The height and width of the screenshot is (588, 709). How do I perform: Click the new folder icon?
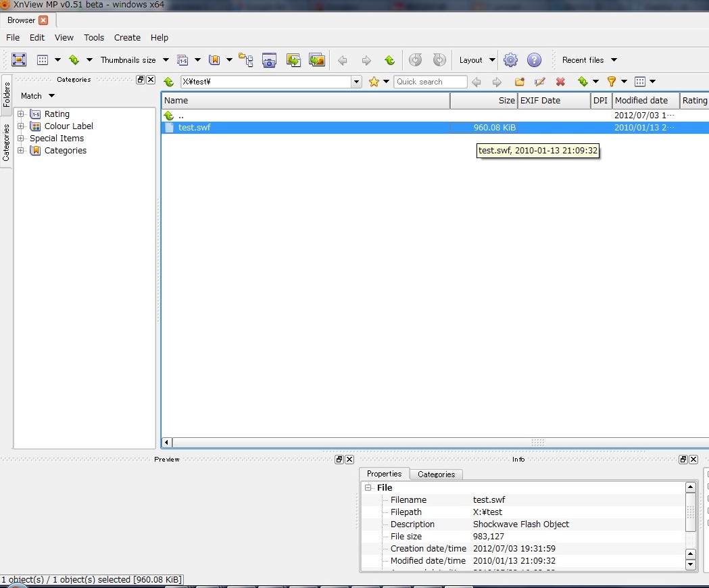520,82
